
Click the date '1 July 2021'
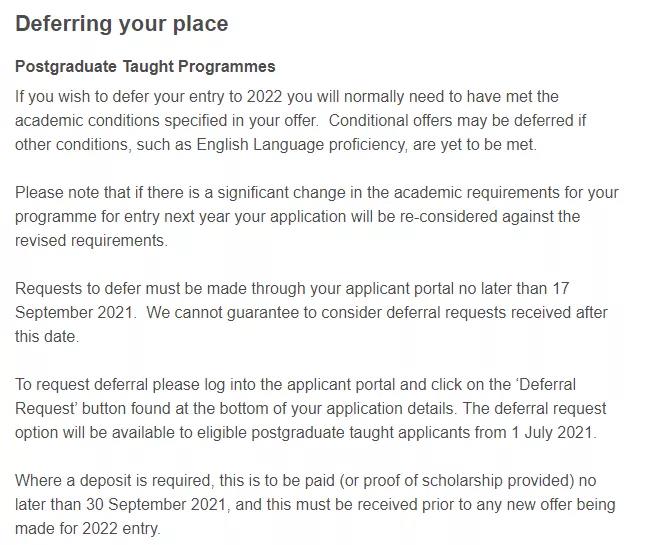click(x=551, y=432)
